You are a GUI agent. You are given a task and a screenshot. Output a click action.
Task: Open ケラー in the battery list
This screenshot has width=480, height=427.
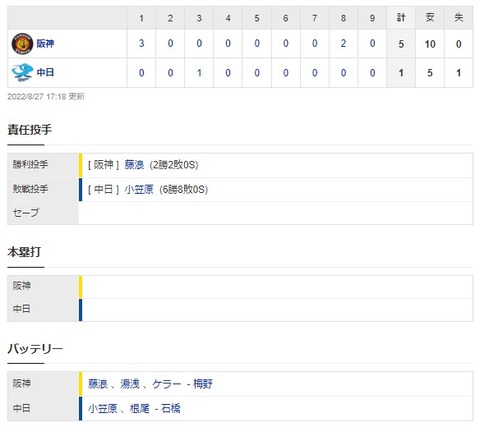pos(167,384)
